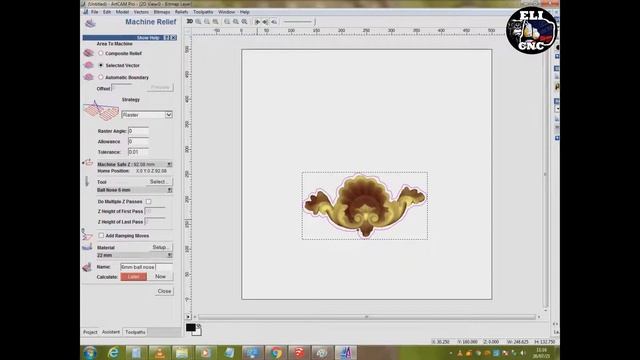Click the previous view arrow icon
The width and height of the screenshot is (640, 360).
(x=257, y=22)
